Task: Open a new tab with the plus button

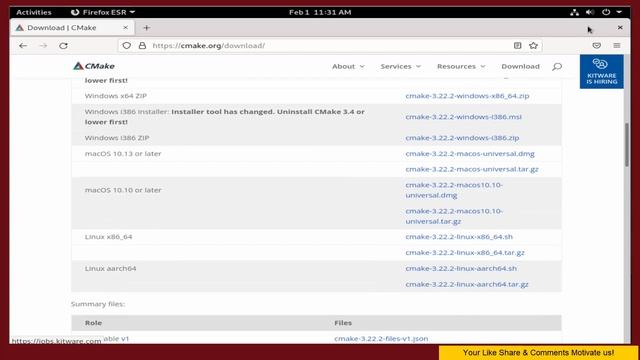Action: (147, 28)
